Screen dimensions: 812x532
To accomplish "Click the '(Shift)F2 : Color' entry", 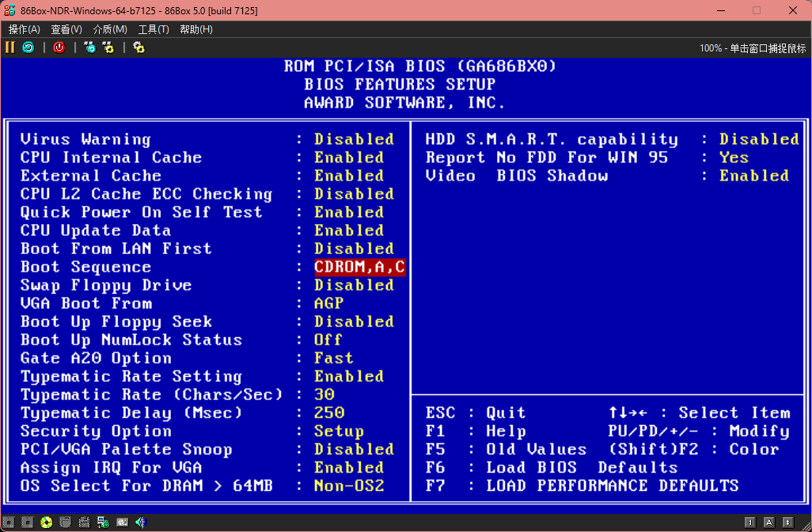I will pos(693,449).
